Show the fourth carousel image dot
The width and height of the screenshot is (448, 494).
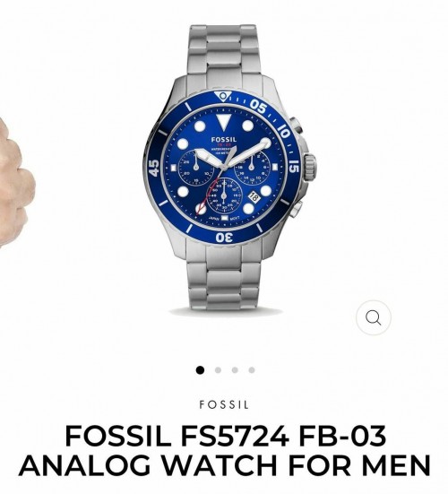tap(252, 370)
